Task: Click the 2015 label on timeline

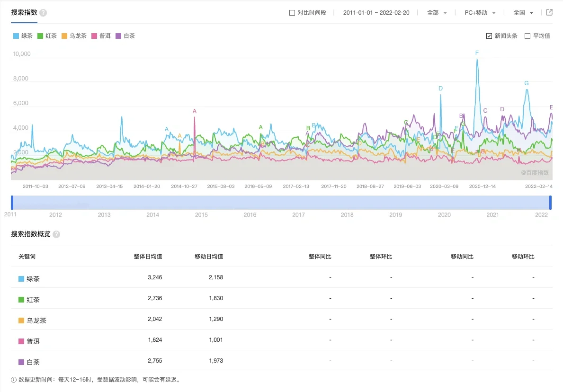Action: (x=201, y=214)
